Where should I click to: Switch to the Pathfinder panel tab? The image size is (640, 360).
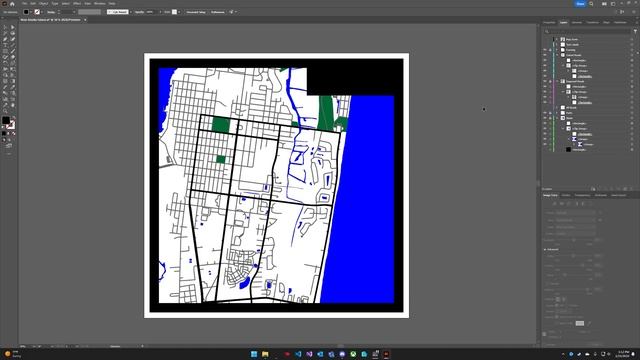(620, 22)
